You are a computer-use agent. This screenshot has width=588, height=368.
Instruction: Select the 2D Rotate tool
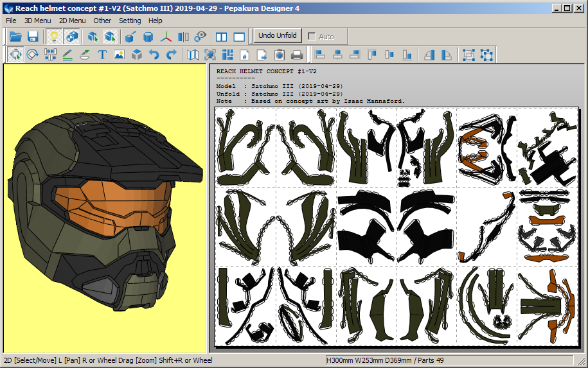[33, 55]
